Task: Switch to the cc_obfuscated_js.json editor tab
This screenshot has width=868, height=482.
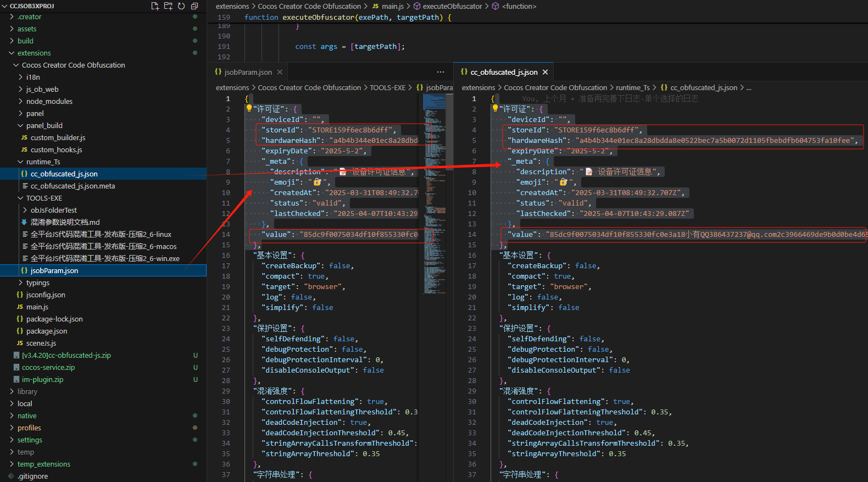Action: click(504, 72)
